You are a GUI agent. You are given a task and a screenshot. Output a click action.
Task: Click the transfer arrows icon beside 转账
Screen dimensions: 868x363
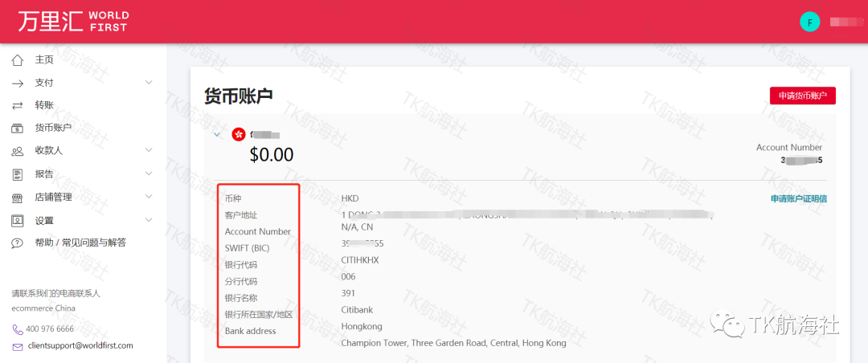(x=18, y=105)
